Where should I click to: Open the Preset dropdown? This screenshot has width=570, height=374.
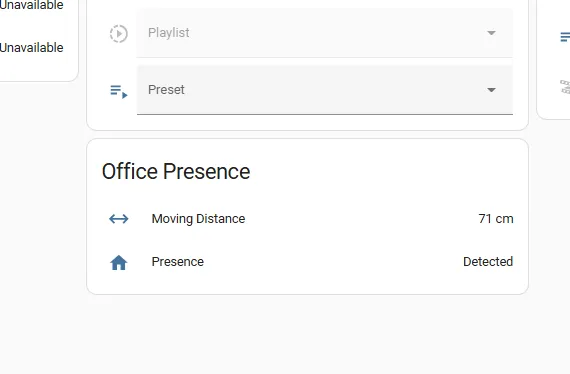[x=325, y=90]
